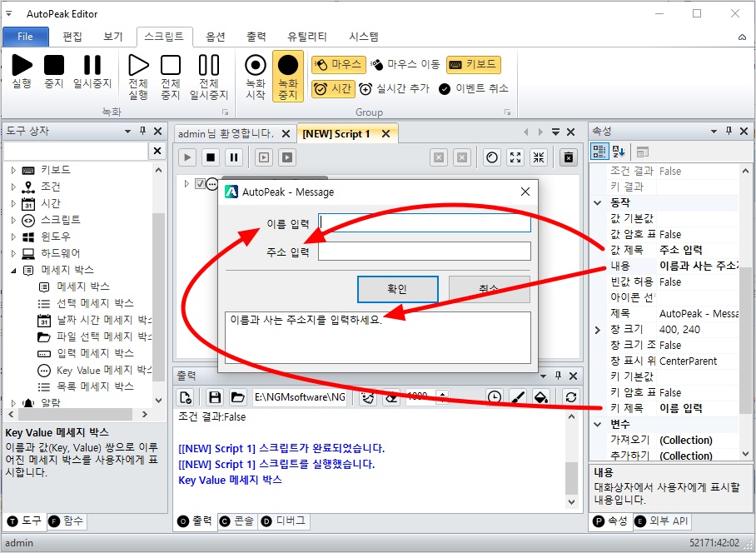Open folder icon in 출력 toolbar
Viewport: 756px width, 553px height.
[x=237, y=397]
